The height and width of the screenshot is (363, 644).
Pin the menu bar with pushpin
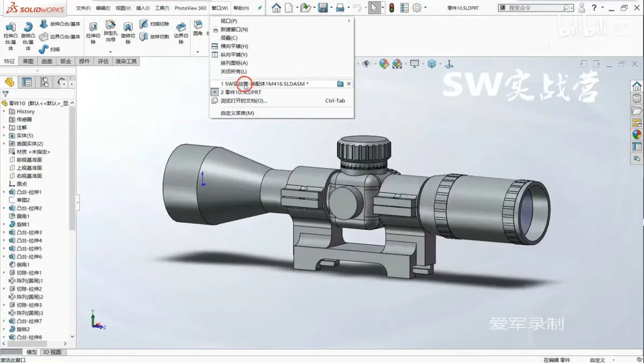pos(259,8)
